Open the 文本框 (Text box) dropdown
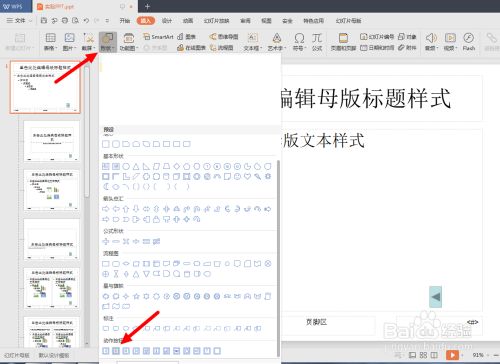This screenshot has width=500, height=364. point(252,42)
